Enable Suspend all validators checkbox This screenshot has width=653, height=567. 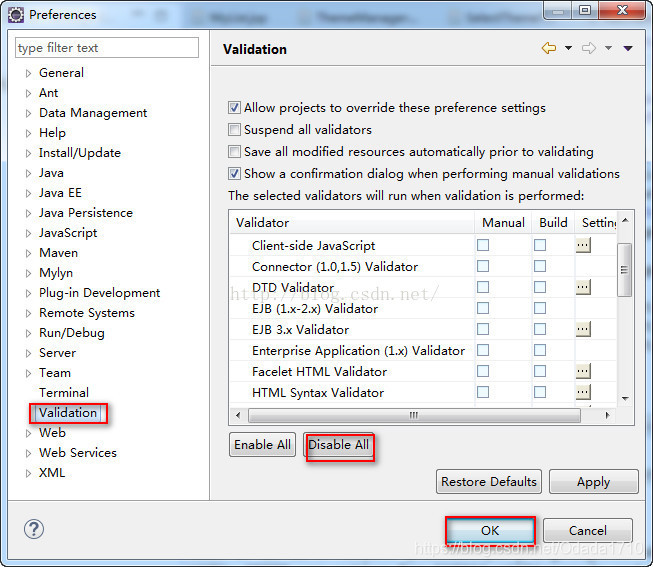[234, 130]
